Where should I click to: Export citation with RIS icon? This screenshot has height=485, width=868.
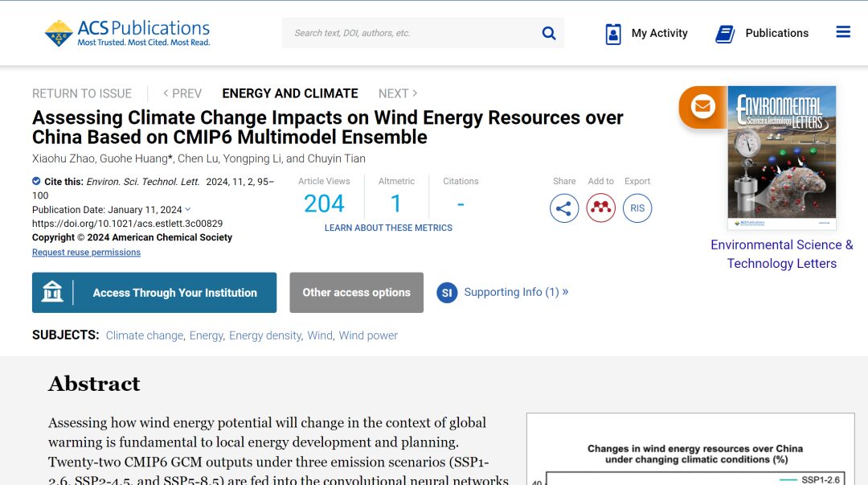coord(637,208)
